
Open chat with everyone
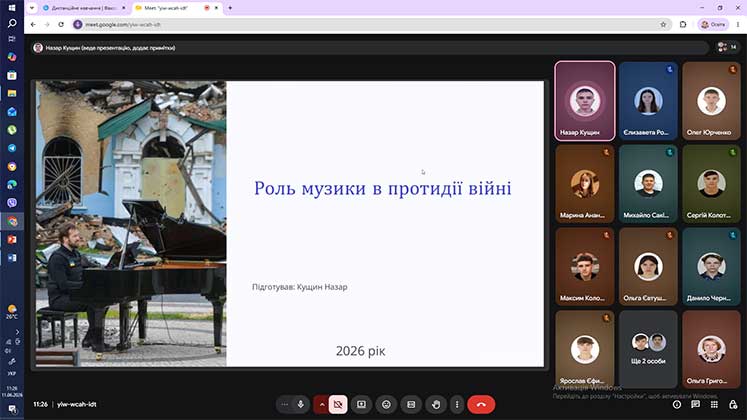click(x=696, y=404)
